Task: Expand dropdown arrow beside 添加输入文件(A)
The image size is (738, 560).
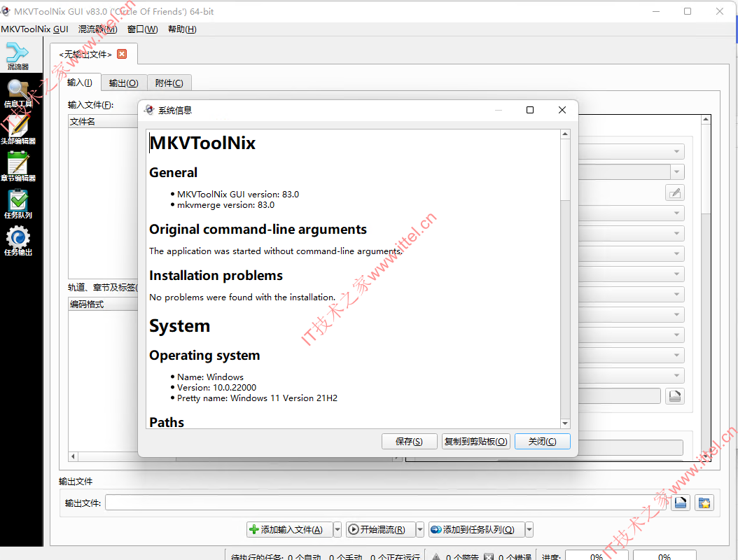Action: (x=337, y=530)
